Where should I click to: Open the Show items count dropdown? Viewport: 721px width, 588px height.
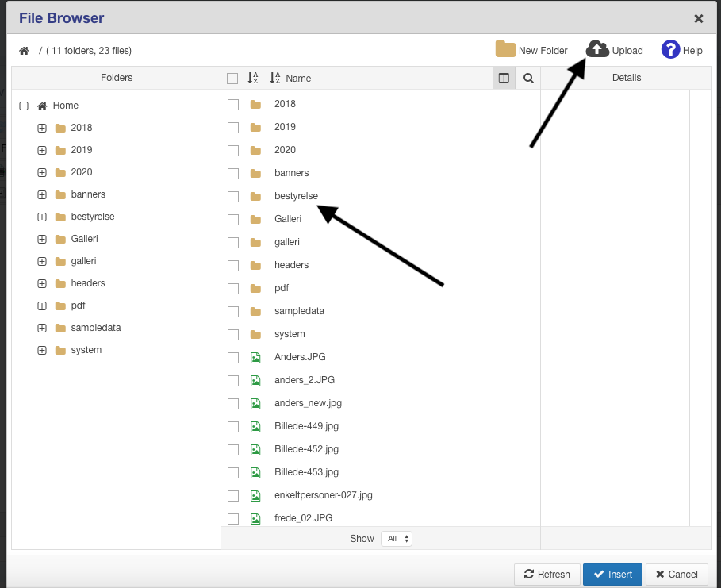pyautogui.click(x=396, y=539)
